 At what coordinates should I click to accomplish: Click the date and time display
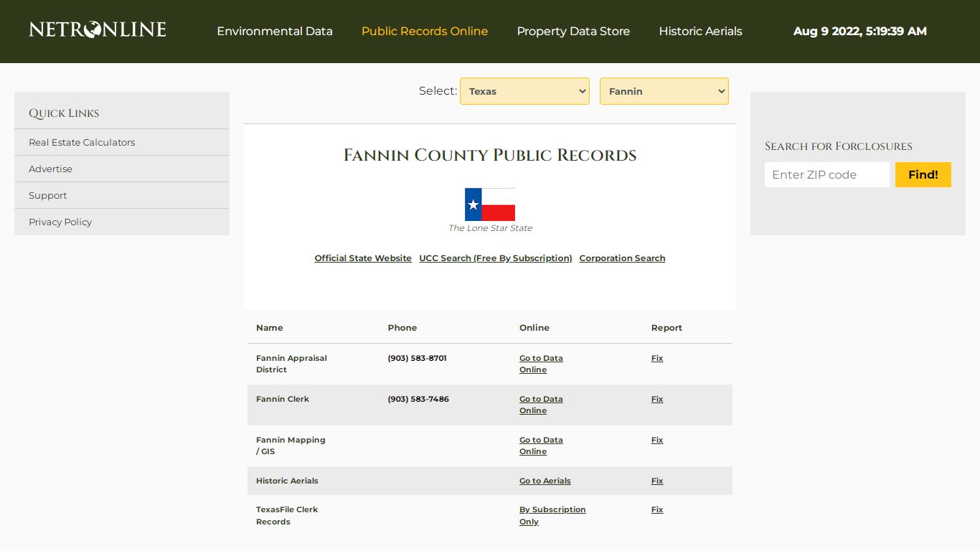[x=860, y=32]
